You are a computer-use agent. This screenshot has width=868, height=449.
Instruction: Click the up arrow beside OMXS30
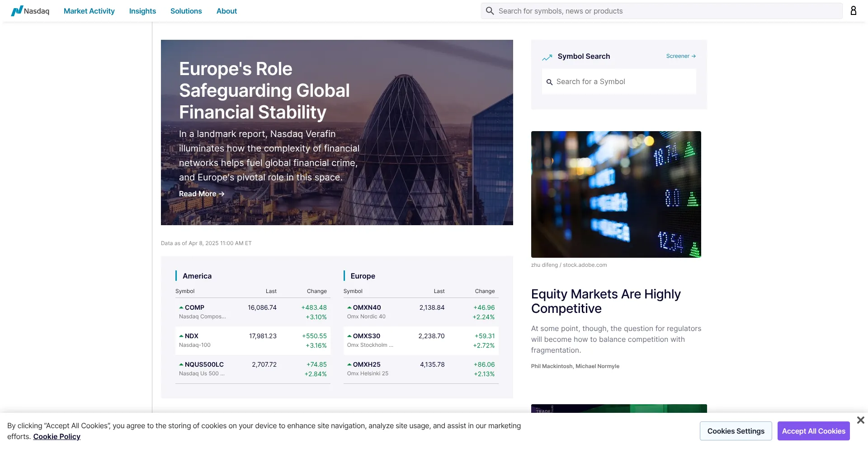(349, 336)
